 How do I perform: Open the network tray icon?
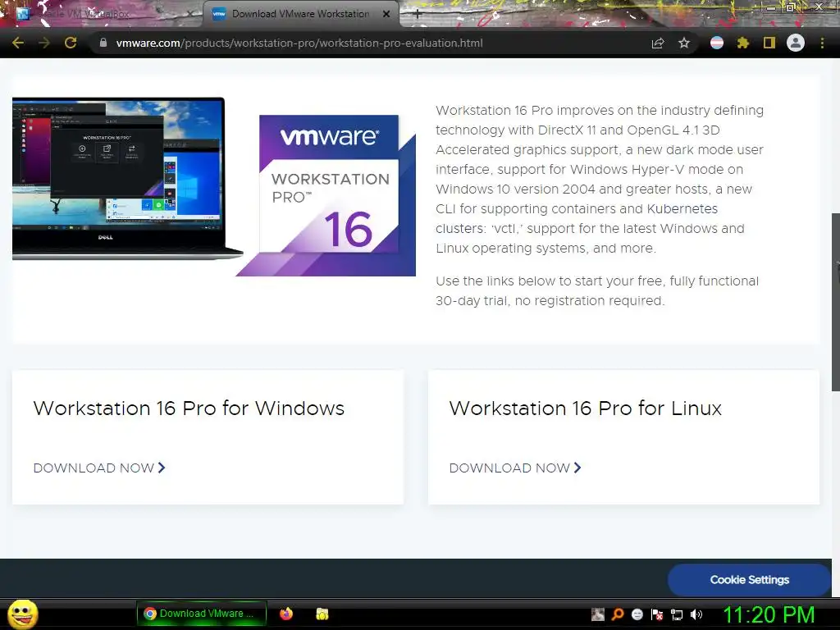[677, 614]
